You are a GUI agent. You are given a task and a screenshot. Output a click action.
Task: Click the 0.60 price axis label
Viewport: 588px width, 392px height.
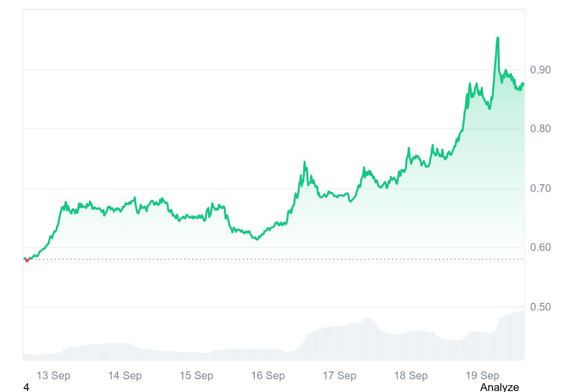click(x=540, y=248)
